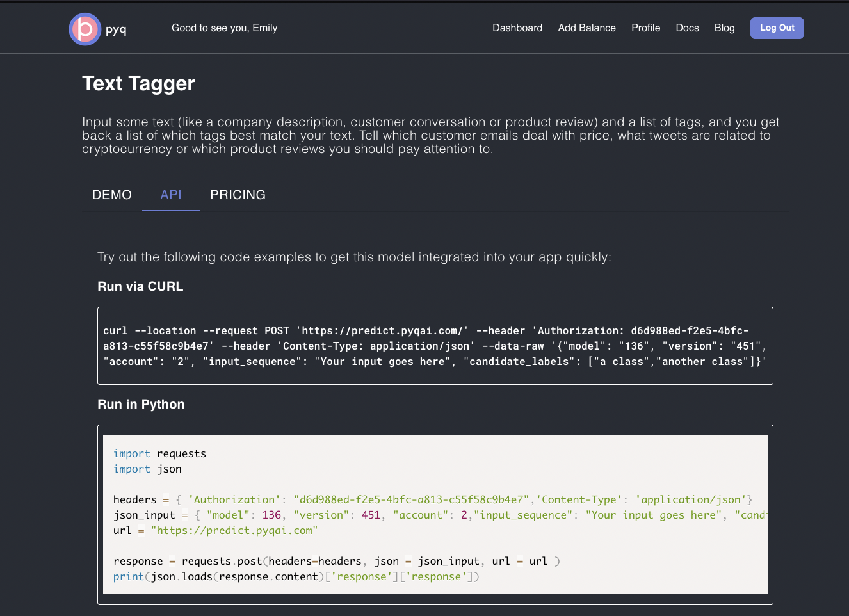The image size is (849, 616).
Task: Click the Text Tagger heading
Action: (x=138, y=83)
